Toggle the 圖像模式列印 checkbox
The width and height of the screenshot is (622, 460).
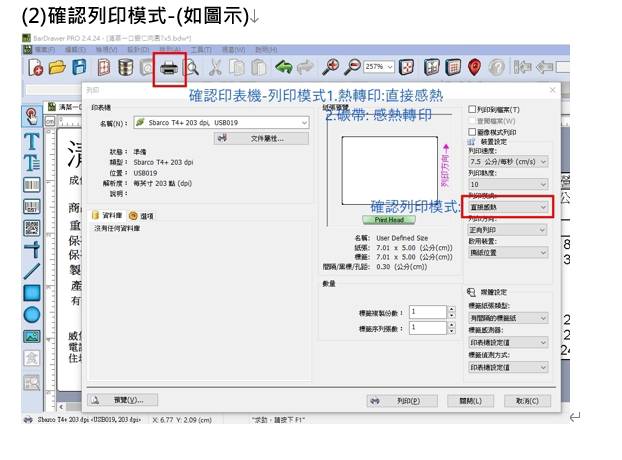[472, 131]
